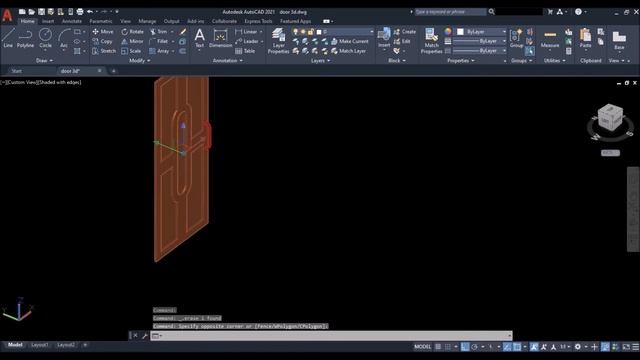The width and height of the screenshot is (640, 360).
Task: Click the customize command line wrench icon
Action: coord(144,336)
